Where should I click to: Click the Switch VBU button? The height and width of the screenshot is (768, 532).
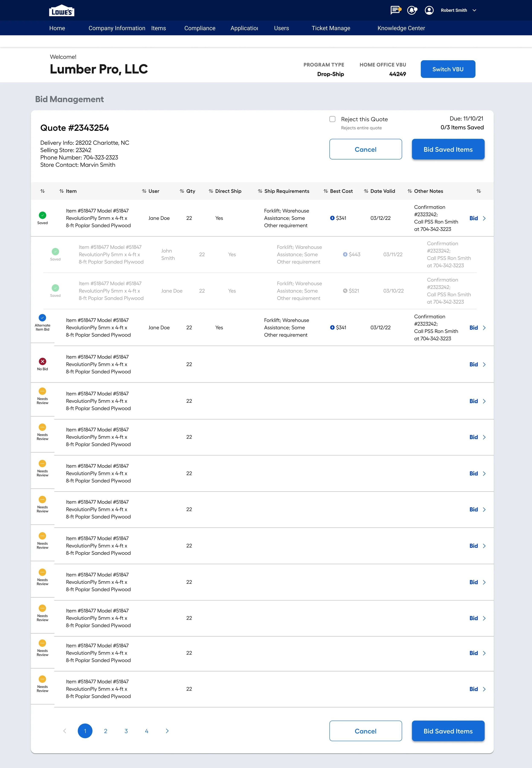pos(448,69)
